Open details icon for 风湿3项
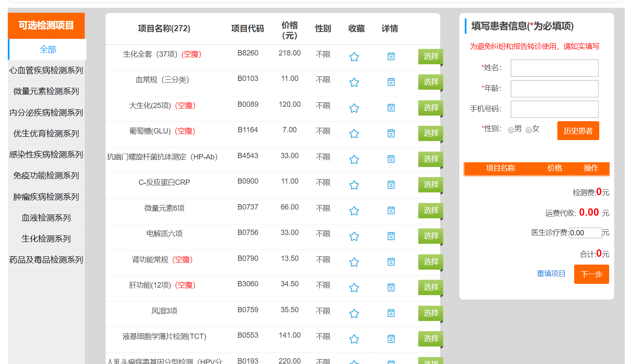The width and height of the screenshot is (633, 364). (x=391, y=313)
